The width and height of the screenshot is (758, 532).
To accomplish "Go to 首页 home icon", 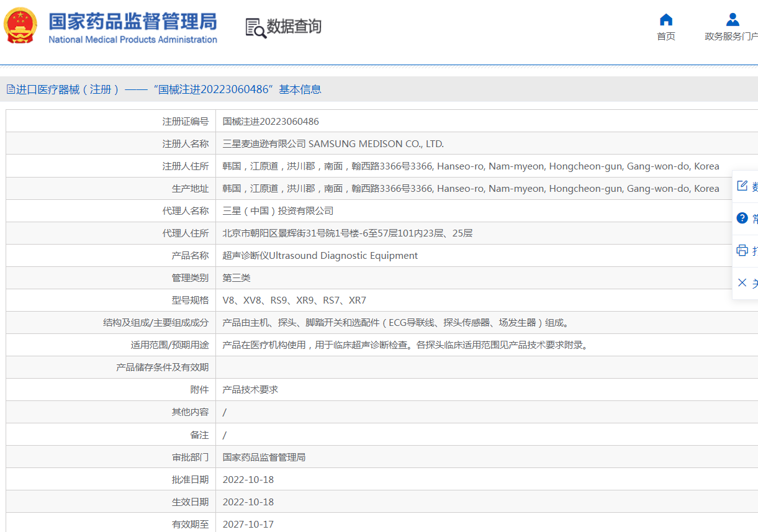I will point(666,19).
